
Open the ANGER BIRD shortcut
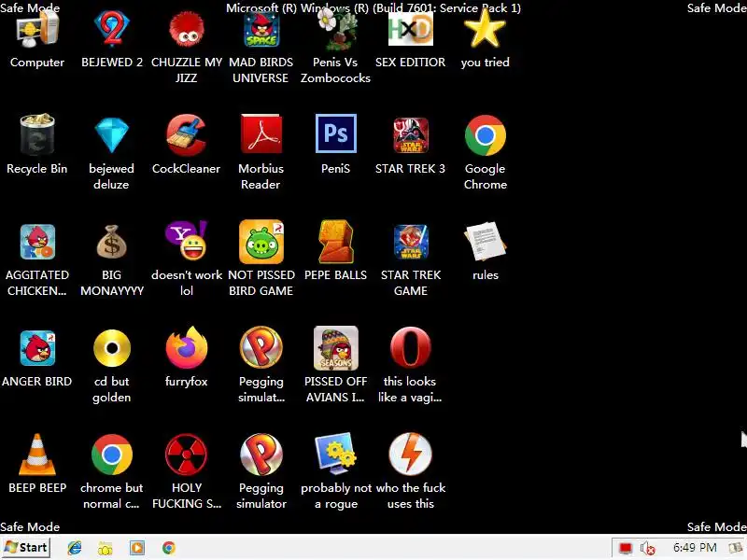(37, 348)
